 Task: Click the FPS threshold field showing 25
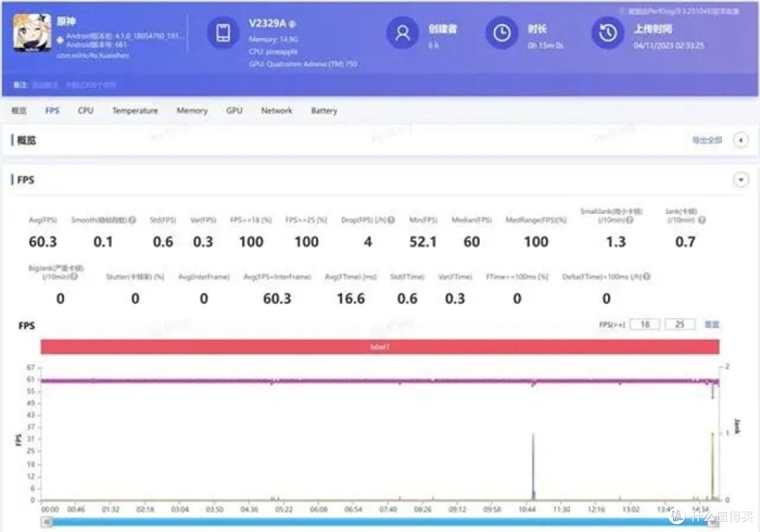(x=680, y=324)
